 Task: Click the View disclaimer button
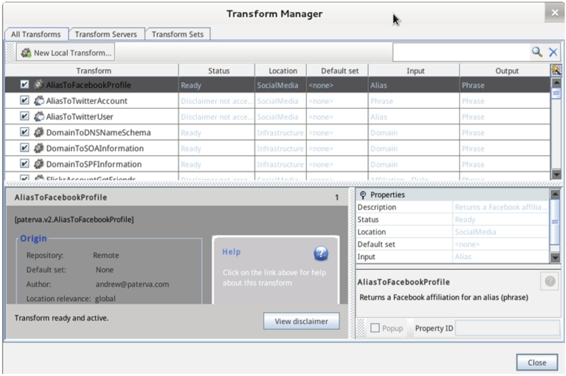tap(301, 321)
